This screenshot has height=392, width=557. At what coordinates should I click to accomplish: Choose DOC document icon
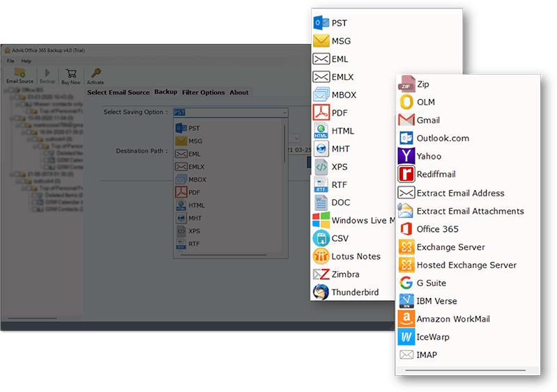tap(321, 203)
